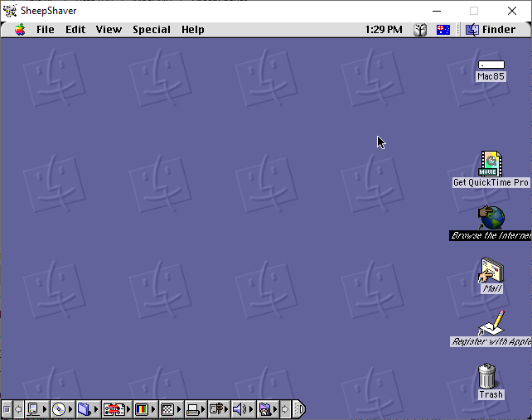532x420 pixels.
Task: Open the Australian flag keyboard menu
Action: (x=443, y=30)
